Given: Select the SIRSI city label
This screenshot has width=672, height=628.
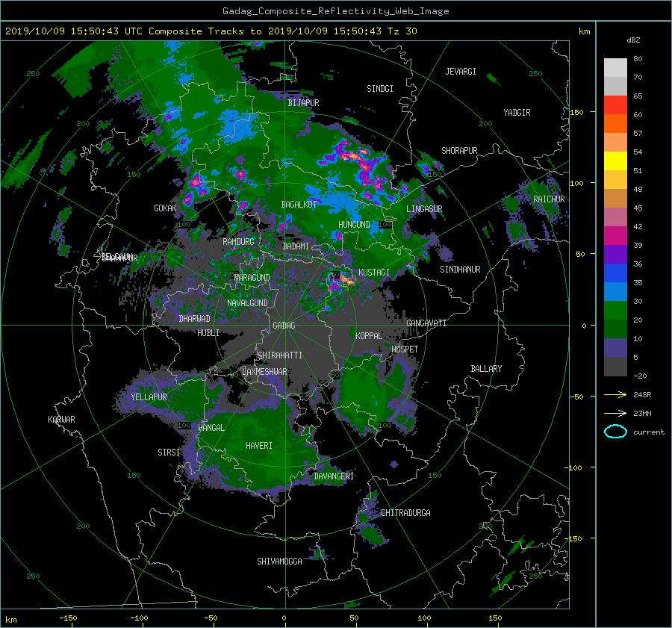Looking at the screenshot, I should pyautogui.click(x=169, y=453).
